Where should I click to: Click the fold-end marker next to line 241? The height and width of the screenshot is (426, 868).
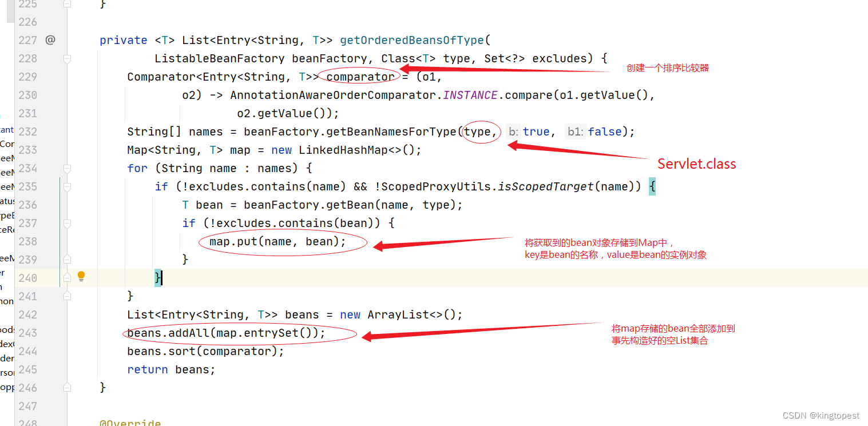tap(67, 296)
